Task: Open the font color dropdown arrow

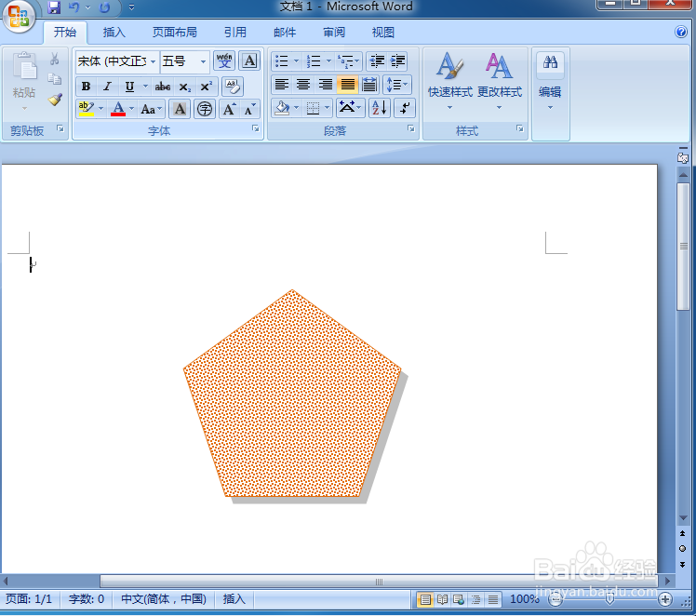Action: tap(131, 109)
